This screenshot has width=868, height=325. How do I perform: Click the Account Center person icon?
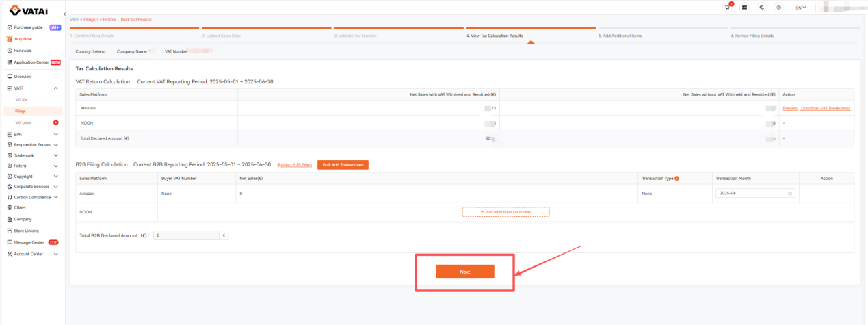coord(10,254)
